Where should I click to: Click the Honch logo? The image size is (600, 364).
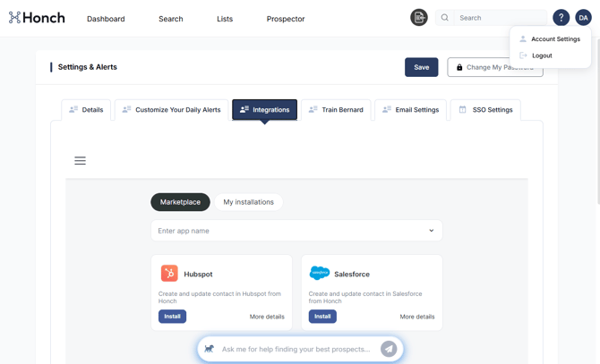click(37, 18)
